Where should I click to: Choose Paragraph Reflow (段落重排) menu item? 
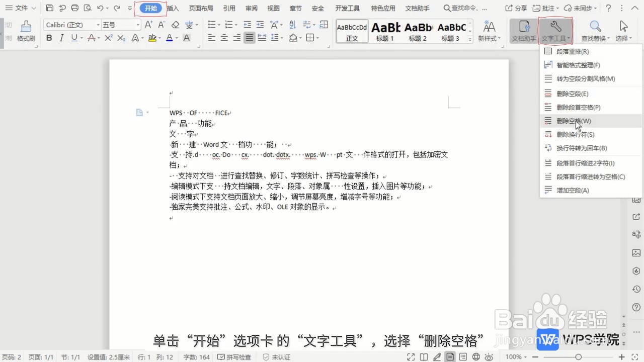click(x=591, y=51)
